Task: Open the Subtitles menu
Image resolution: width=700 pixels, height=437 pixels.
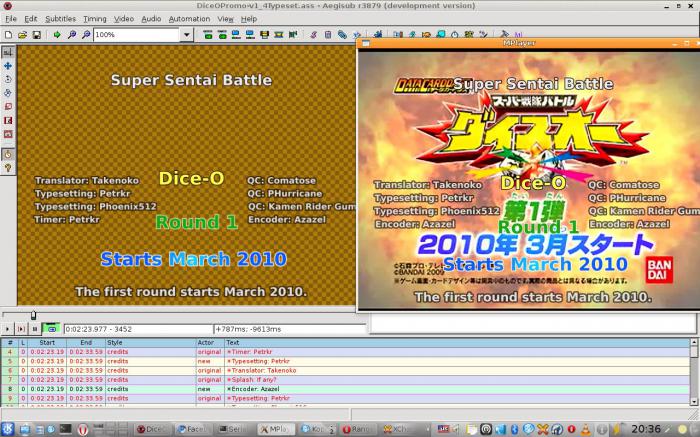Action: click(x=60, y=19)
